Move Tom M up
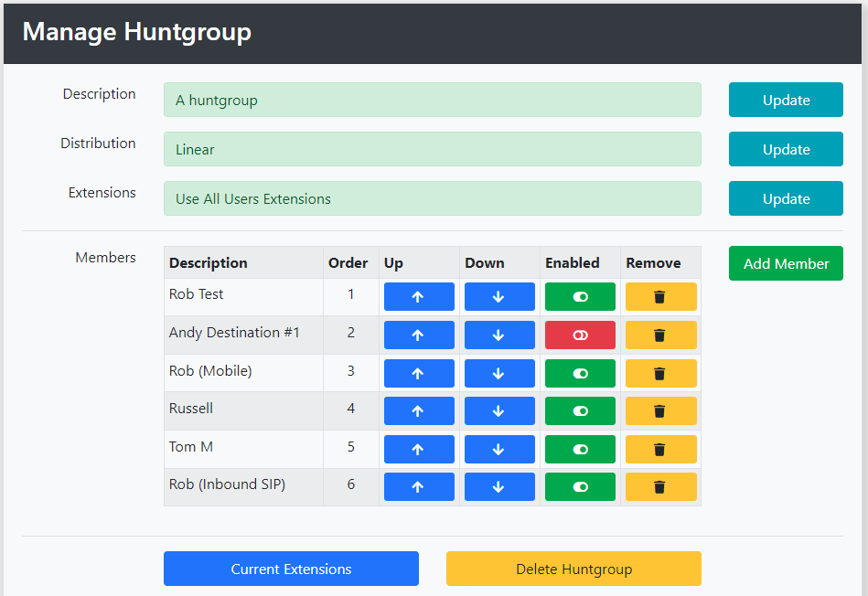The height and width of the screenshot is (596, 868). click(419, 449)
